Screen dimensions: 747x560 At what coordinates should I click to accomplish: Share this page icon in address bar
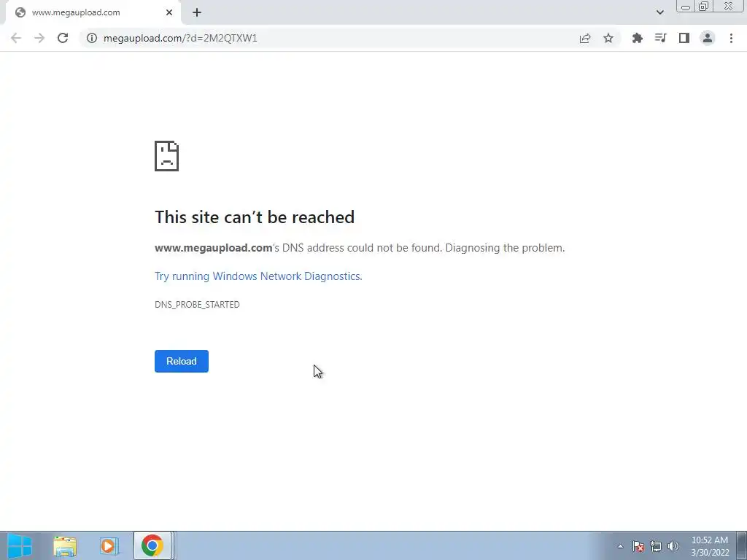(x=585, y=38)
